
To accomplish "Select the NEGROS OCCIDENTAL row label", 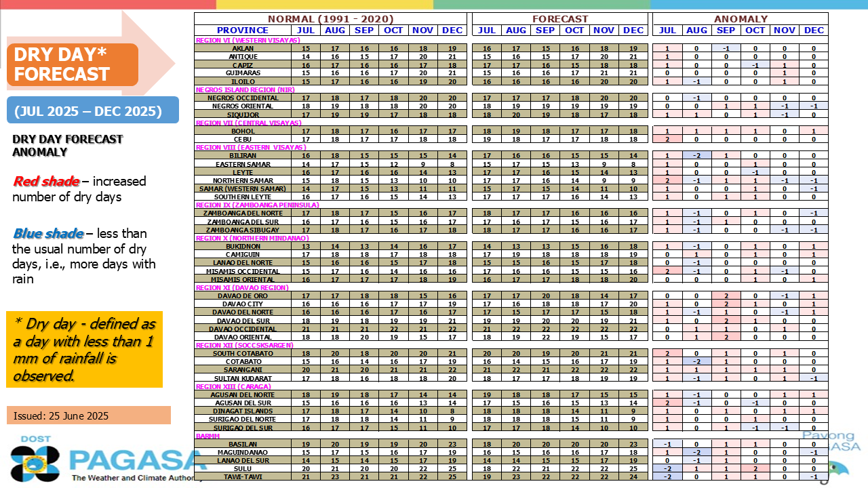I will tap(243, 98).
